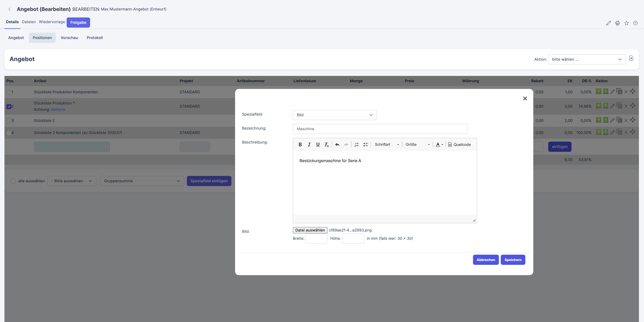Insert bulleted list in the description

click(365, 144)
